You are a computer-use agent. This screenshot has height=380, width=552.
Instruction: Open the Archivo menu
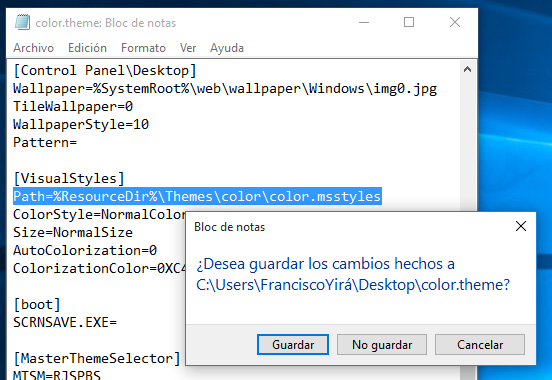(x=33, y=48)
